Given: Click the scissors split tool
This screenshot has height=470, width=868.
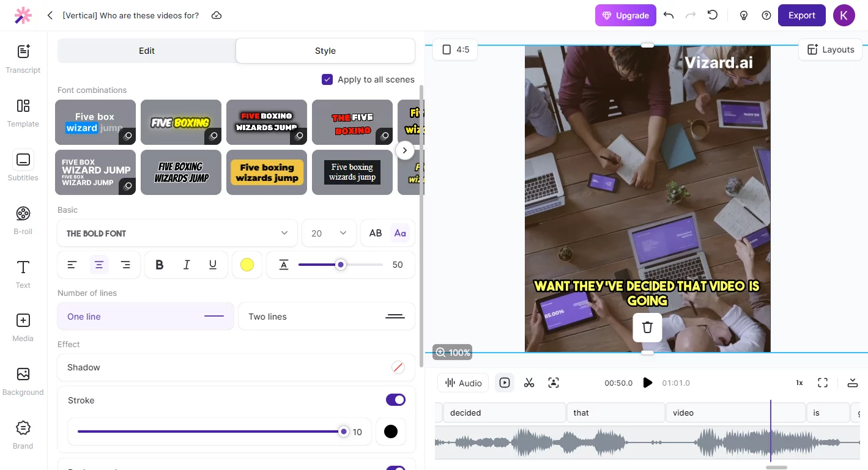Looking at the screenshot, I should coord(529,383).
